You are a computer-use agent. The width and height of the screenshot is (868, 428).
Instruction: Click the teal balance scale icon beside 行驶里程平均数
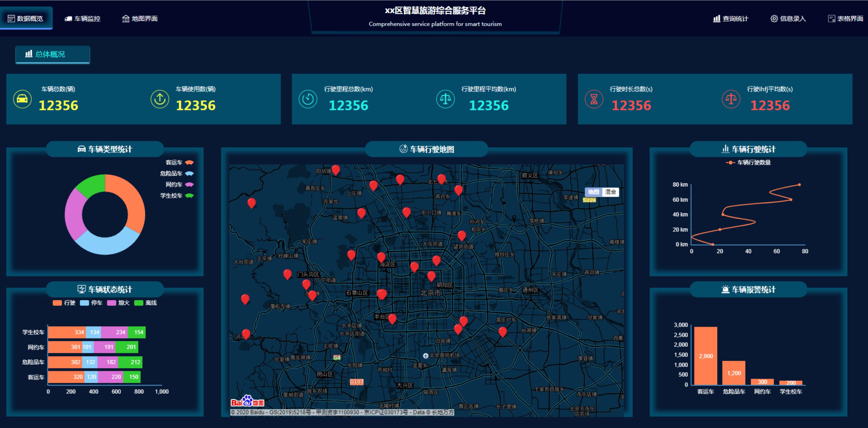(x=445, y=99)
